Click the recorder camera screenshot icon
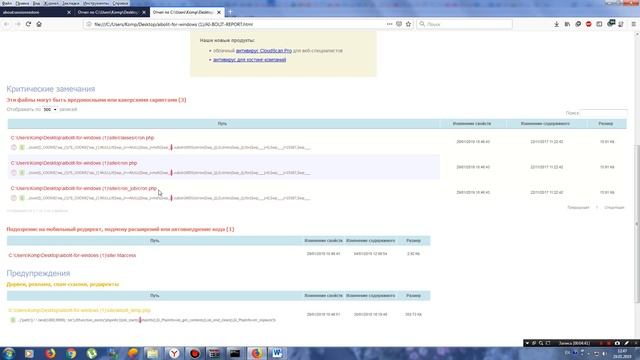The width and height of the screenshot is (640, 360). [x=617, y=343]
